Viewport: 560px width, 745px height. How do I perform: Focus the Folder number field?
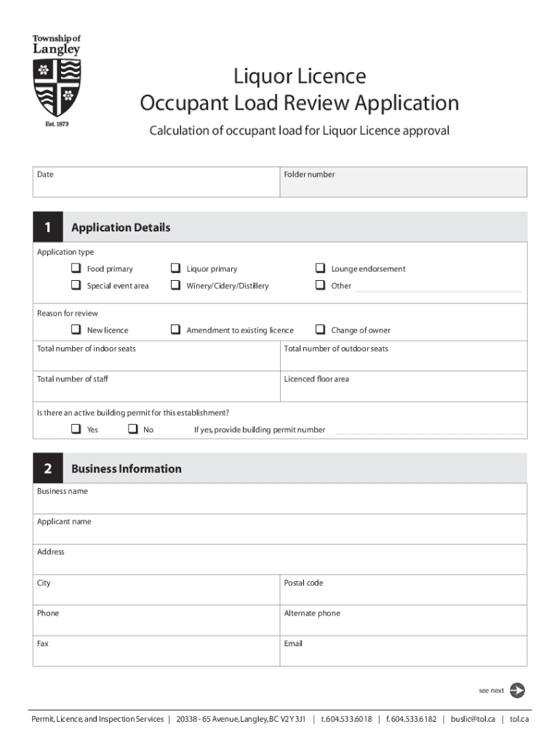[404, 187]
